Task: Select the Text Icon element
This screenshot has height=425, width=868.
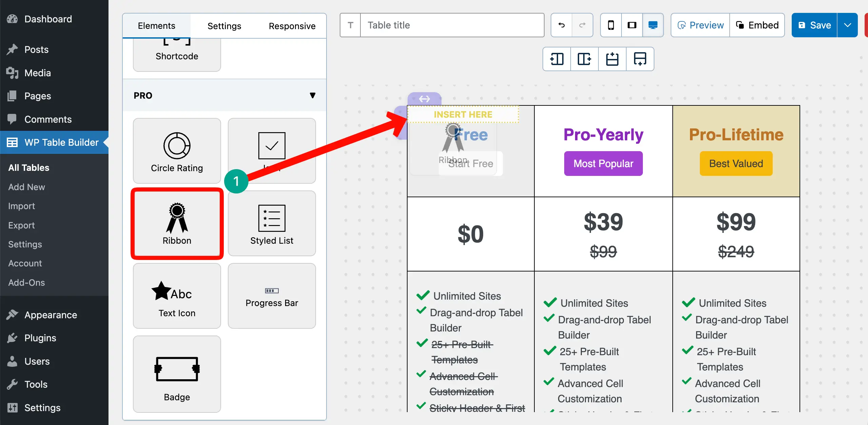Action: (177, 296)
